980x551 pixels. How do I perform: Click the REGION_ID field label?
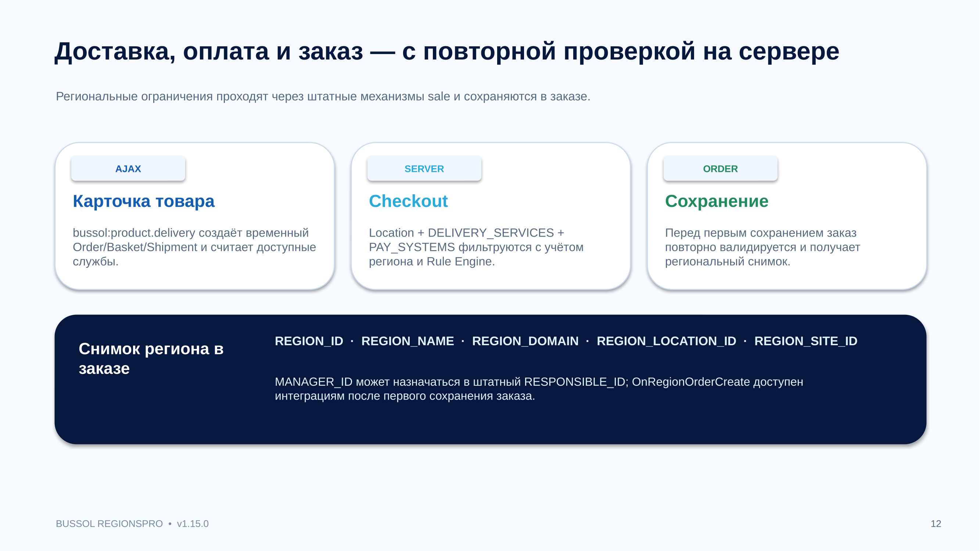(x=309, y=341)
